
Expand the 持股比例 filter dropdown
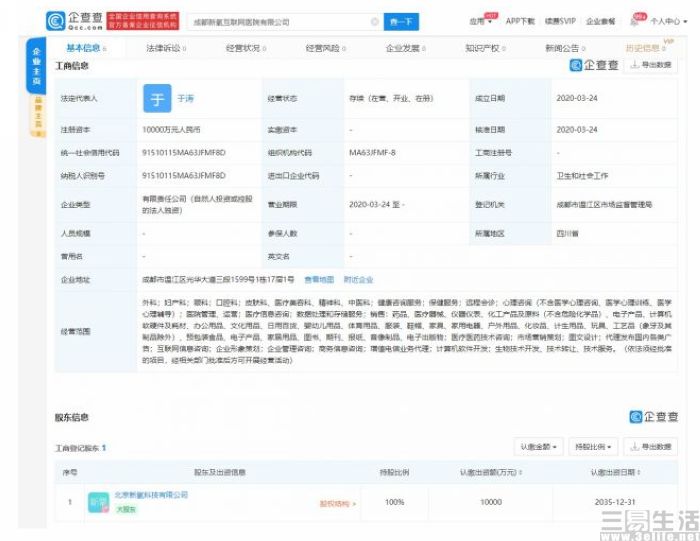[x=593, y=446]
